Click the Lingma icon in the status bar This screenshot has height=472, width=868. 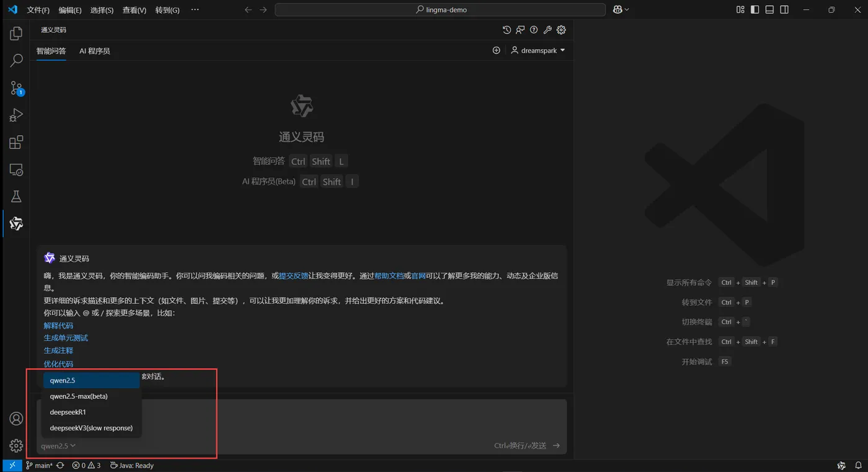point(841,465)
